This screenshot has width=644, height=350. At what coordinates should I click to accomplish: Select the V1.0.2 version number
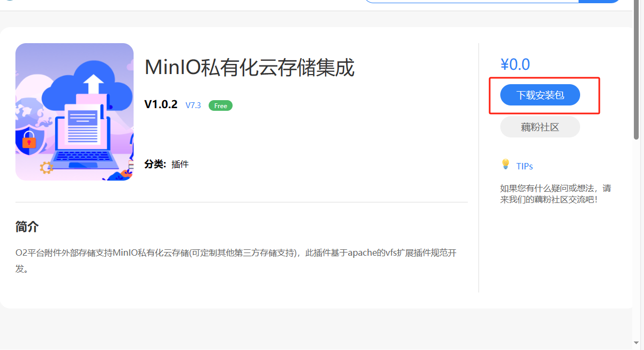coord(161,104)
